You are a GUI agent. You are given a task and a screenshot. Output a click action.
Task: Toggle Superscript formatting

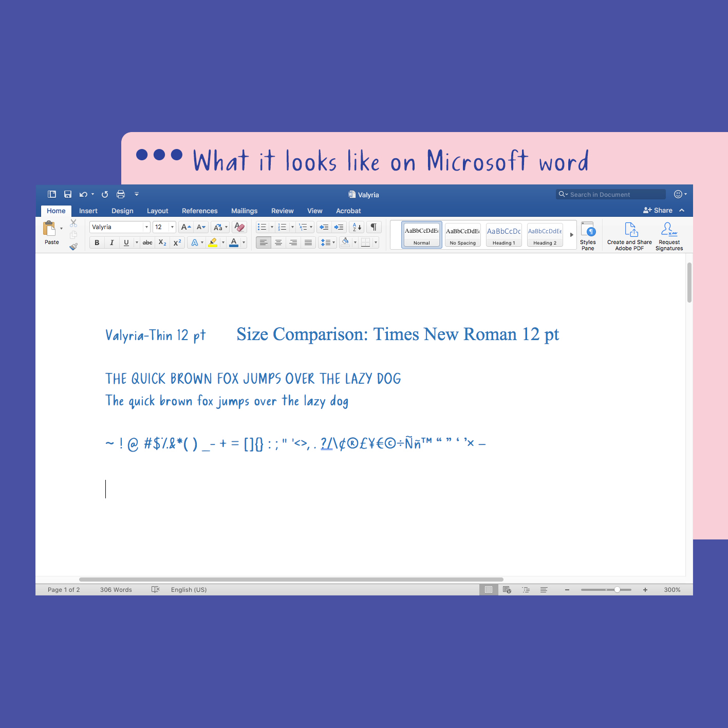[177, 242]
